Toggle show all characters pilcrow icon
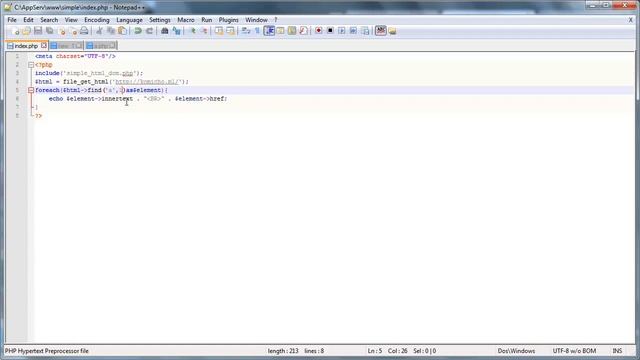Viewport: 640px width, 360px height. click(x=257, y=31)
